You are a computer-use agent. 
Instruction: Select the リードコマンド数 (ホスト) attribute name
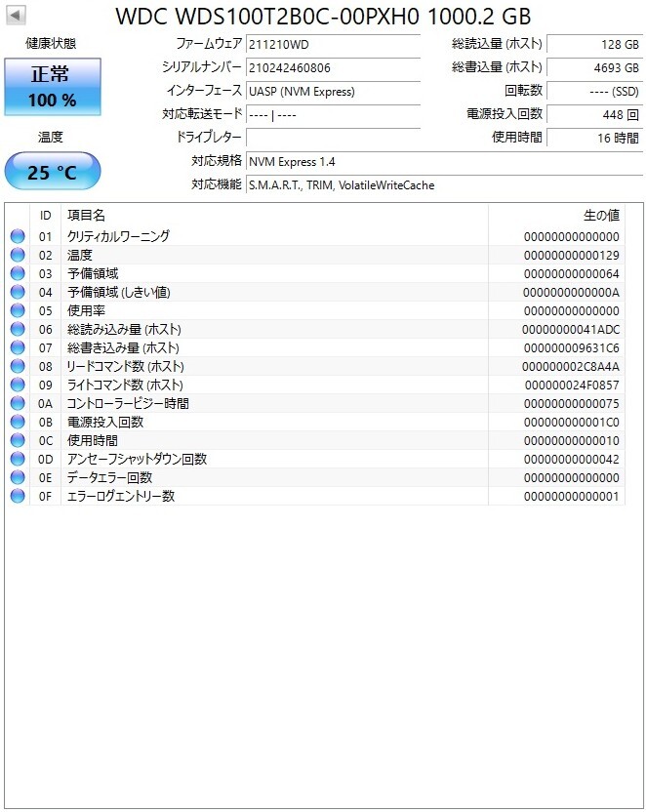pyautogui.click(x=125, y=366)
